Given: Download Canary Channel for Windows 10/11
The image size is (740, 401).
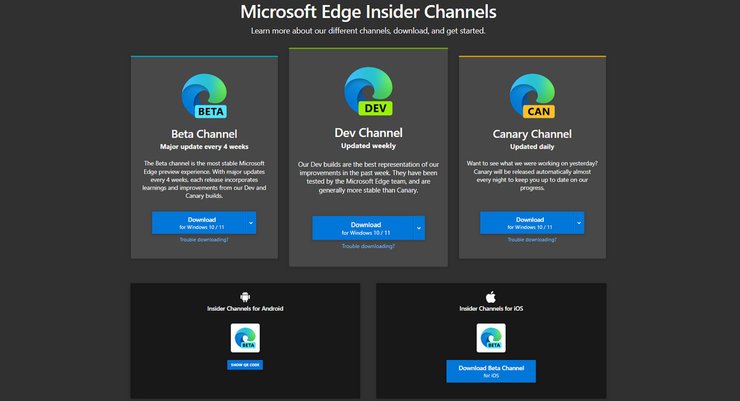Looking at the screenshot, I should click(x=527, y=223).
